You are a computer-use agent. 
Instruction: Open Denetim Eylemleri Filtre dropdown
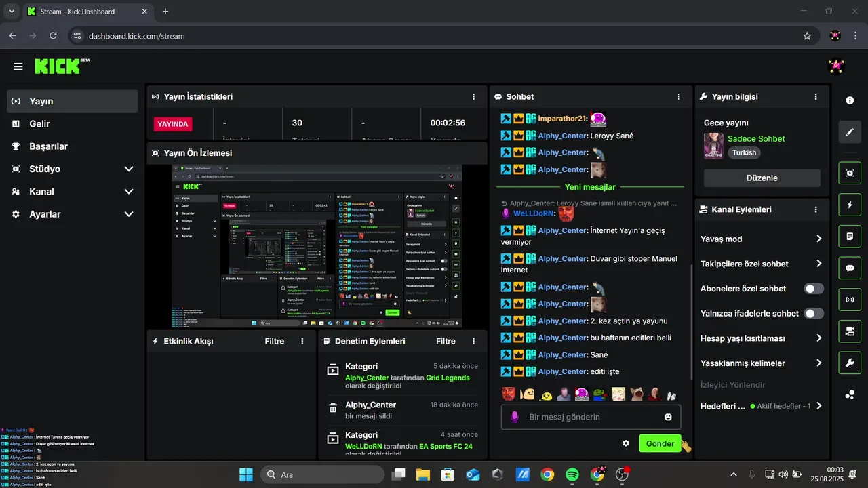pos(446,341)
